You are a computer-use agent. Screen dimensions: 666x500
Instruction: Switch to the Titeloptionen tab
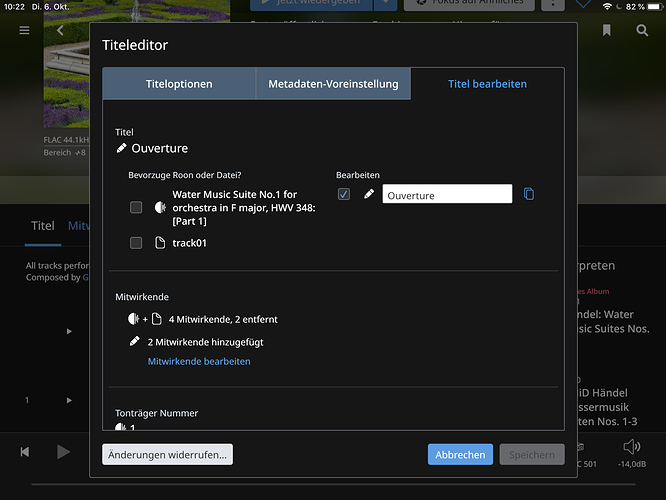point(179,84)
